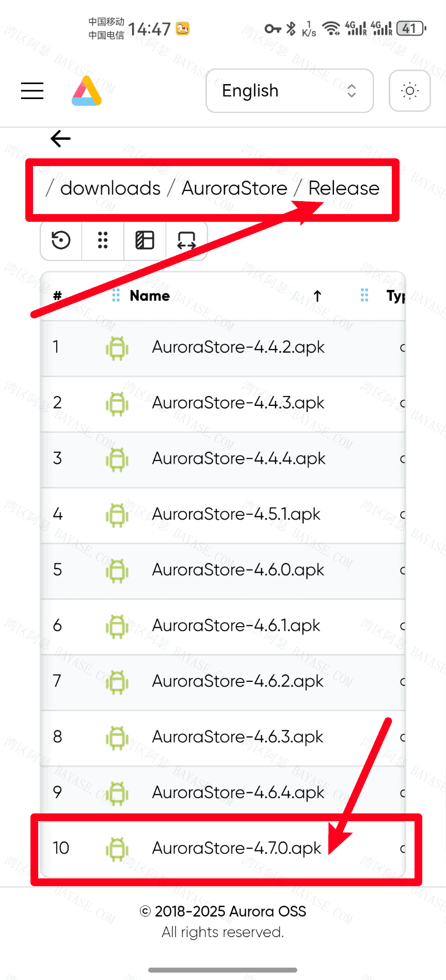The height and width of the screenshot is (980, 446).
Task: Click Android icon of AuroraStore-4.4.3.apk
Action: pos(117,404)
